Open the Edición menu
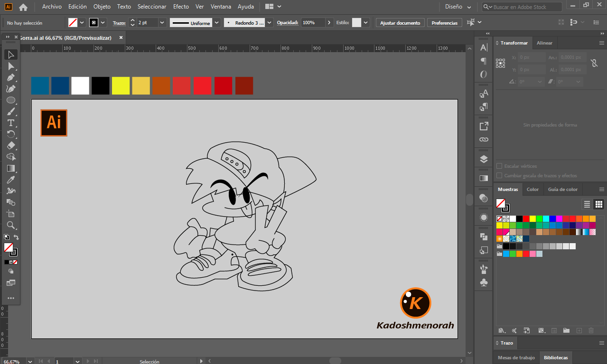The width and height of the screenshot is (607, 364). pyautogui.click(x=77, y=7)
